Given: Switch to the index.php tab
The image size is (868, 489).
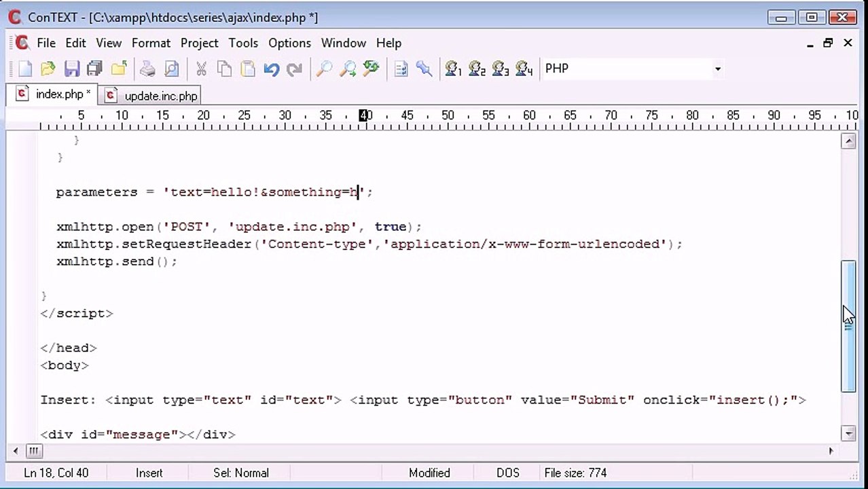Looking at the screenshot, I should 53,94.
